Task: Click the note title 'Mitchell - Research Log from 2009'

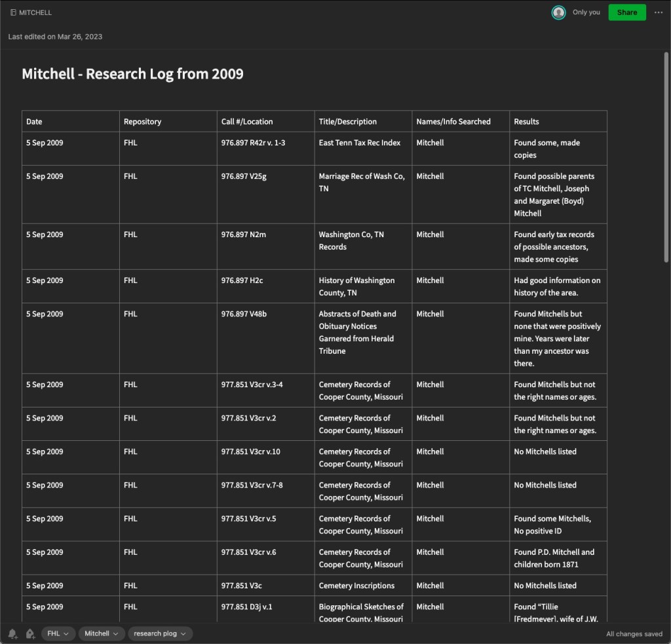Action: (132, 73)
